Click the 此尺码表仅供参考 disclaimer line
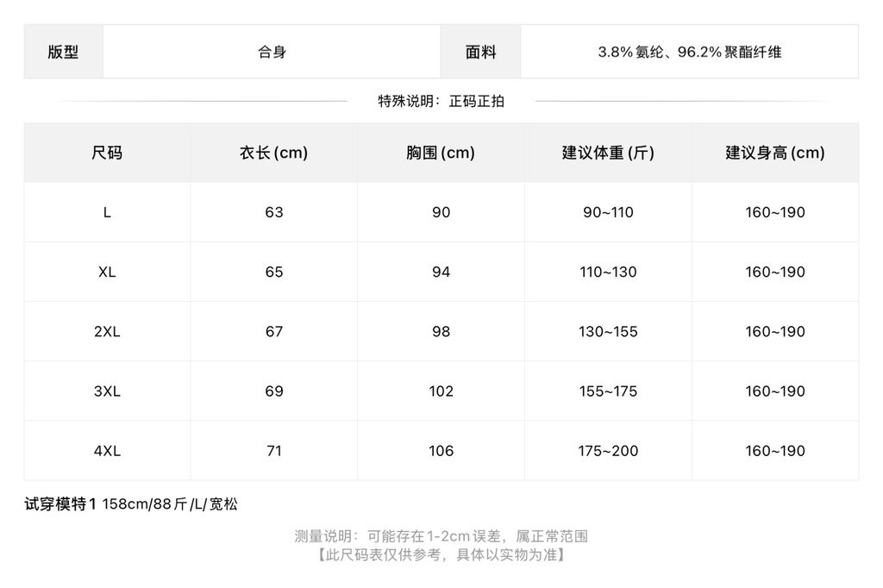The image size is (883, 588). (441, 555)
